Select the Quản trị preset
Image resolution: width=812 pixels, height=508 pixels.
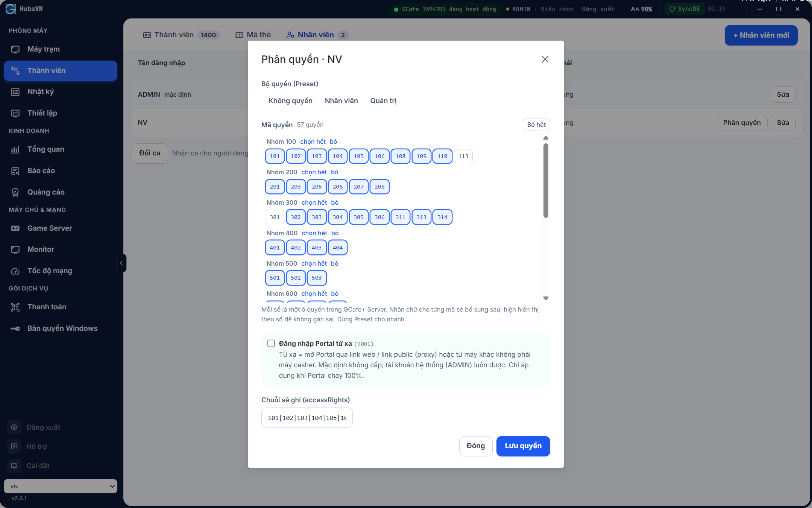(x=383, y=101)
